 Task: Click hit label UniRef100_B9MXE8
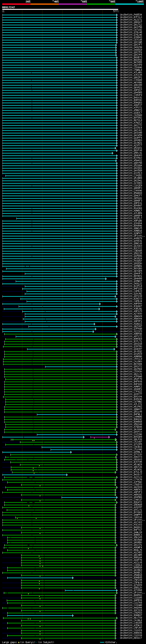coord(131,339)
